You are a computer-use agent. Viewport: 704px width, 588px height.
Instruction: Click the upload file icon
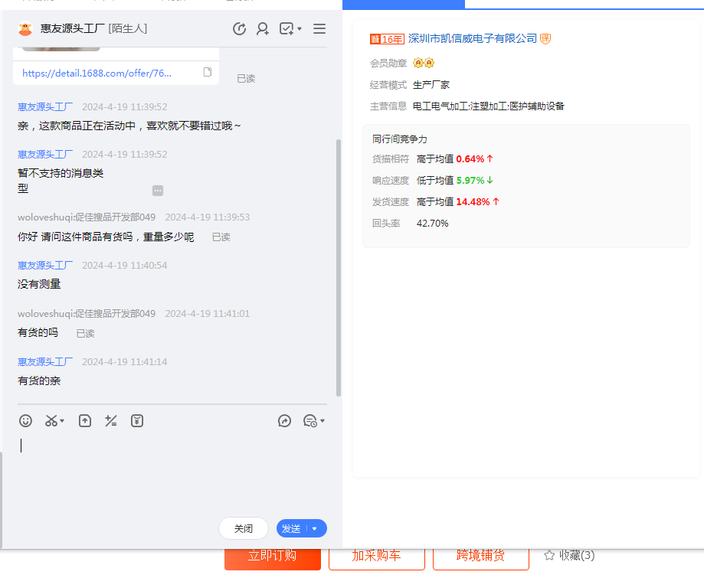[85, 420]
